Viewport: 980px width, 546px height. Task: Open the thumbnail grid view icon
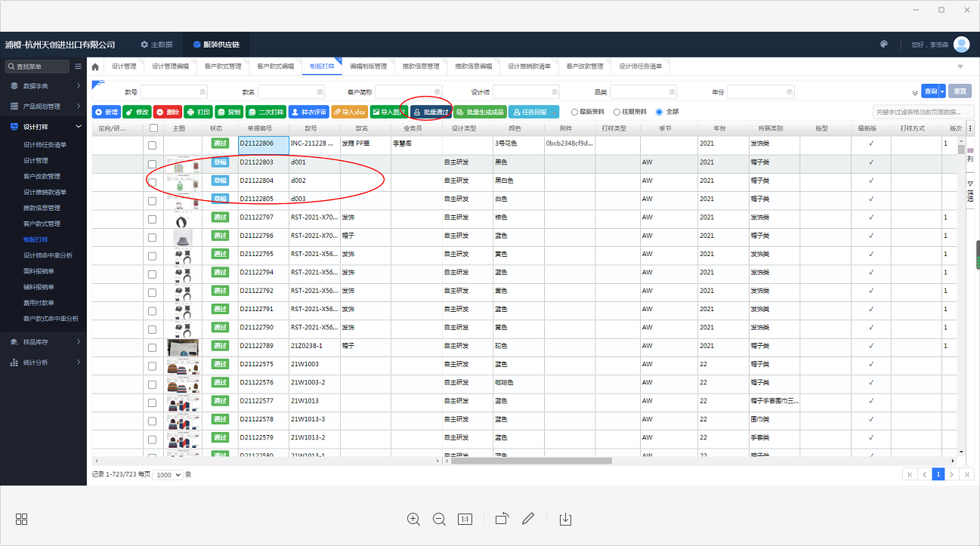[x=22, y=519]
